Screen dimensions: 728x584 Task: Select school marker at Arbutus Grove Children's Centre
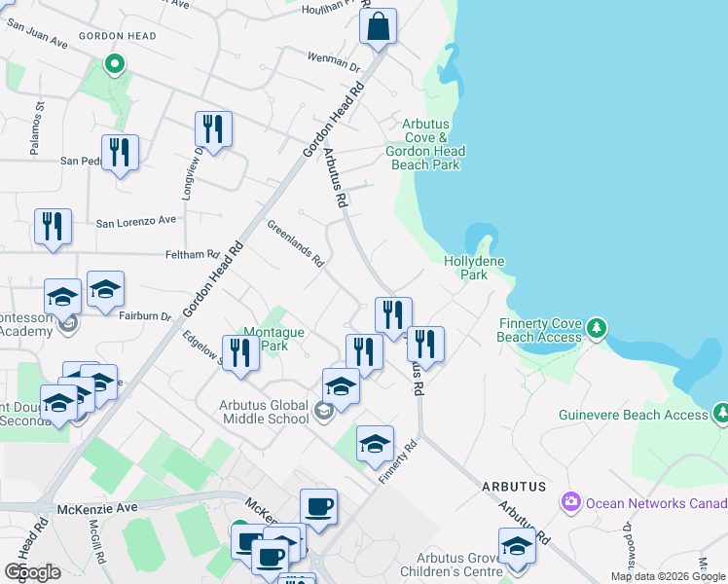[517, 548]
